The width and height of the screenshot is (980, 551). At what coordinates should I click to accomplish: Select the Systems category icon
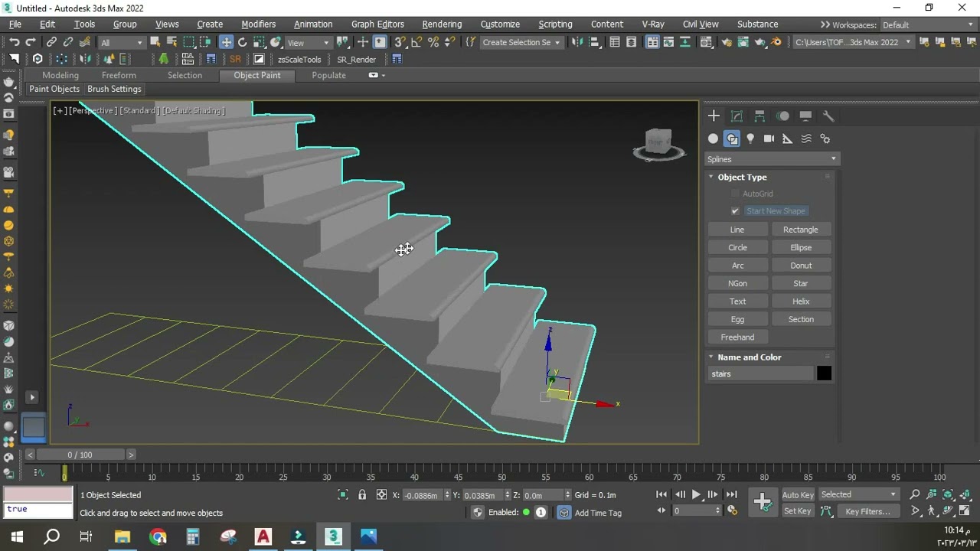[825, 139]
